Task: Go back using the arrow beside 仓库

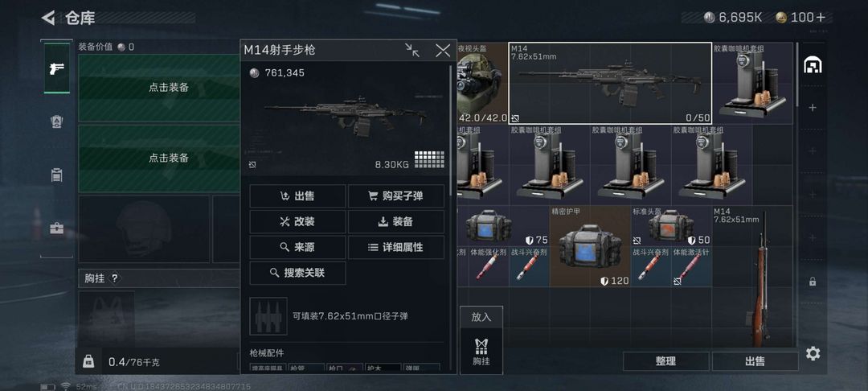Action: [48, 18]
